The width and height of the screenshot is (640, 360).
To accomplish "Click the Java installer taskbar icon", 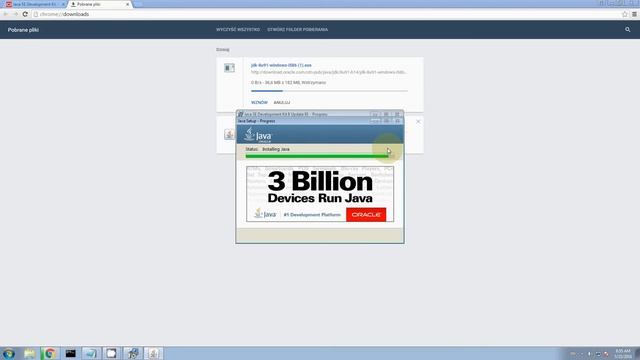I will click(153, 353).
